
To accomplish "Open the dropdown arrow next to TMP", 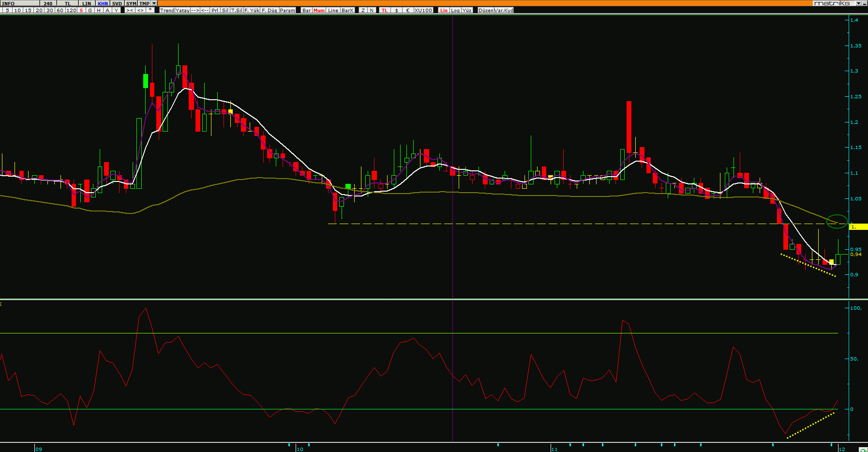I will click(x=154, y=3).
